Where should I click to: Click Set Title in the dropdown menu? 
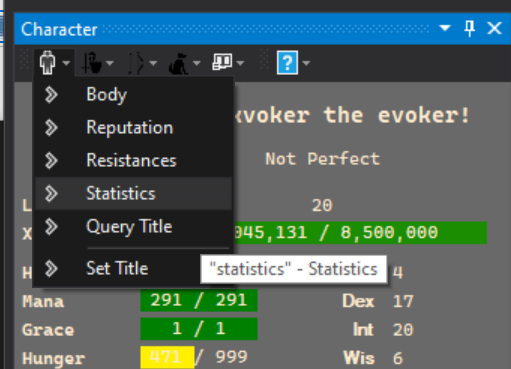(x=133, y=268)
